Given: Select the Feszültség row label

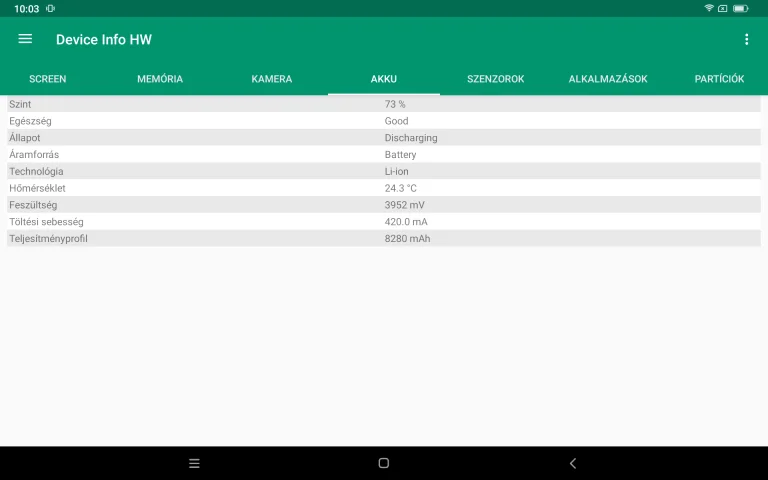Looking at the screenshot, I should click(33, 205).
